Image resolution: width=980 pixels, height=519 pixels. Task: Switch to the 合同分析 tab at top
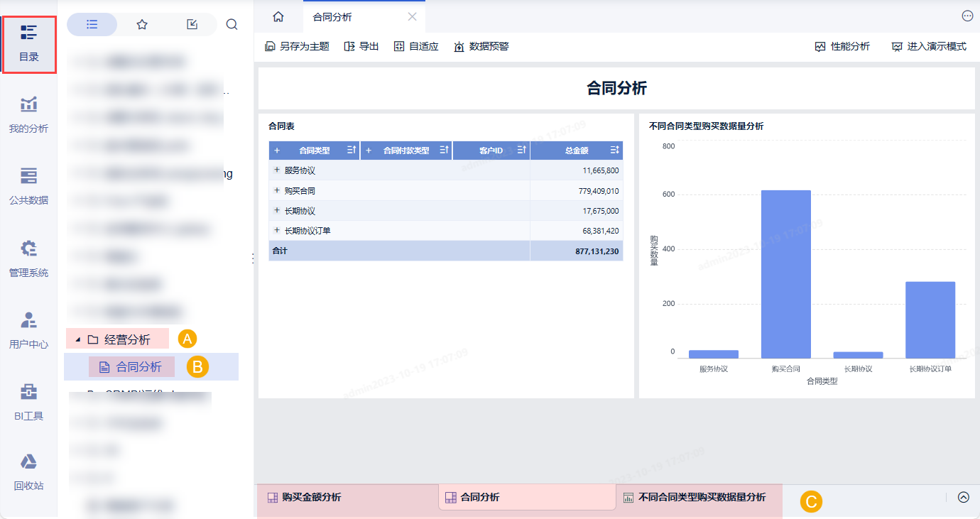point(332,17)
